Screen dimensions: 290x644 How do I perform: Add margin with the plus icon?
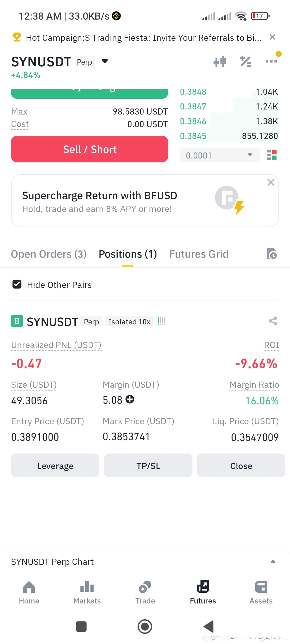pos(130,399)
